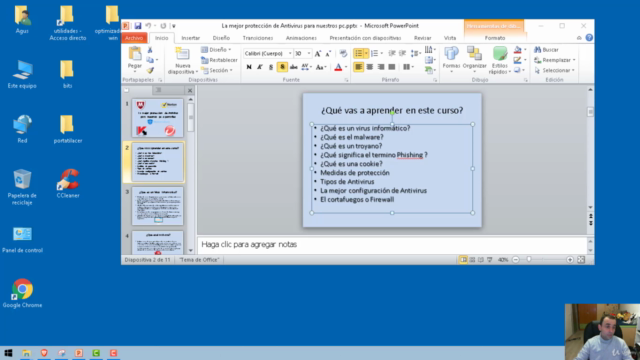Switch to the Animaciones tab

click(301, 38)
